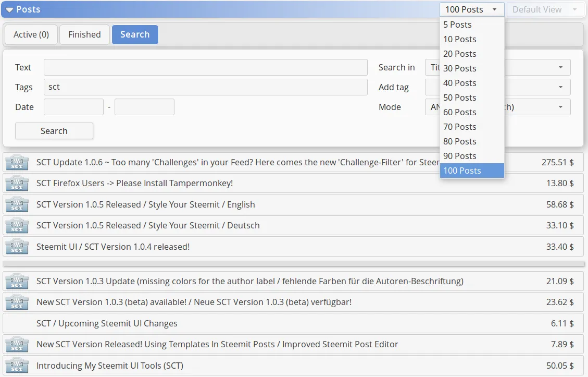Open post SCT Version 1.0.3 Update missing colors
The image size is (588, 377).
point(250,281)
